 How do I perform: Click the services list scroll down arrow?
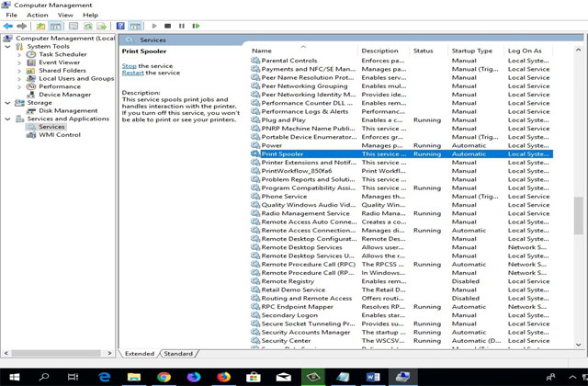[x=578, y=345]
